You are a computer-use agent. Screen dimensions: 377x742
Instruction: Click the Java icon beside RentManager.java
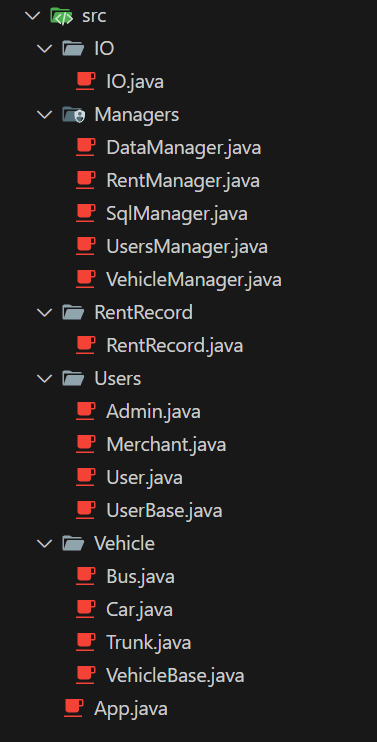[86, 180]
